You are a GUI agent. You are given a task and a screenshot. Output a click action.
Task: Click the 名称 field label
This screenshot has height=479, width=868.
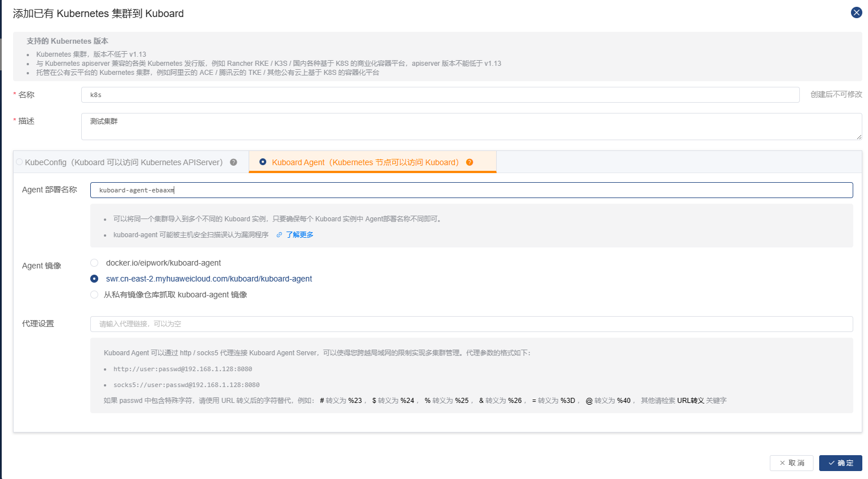26,95
